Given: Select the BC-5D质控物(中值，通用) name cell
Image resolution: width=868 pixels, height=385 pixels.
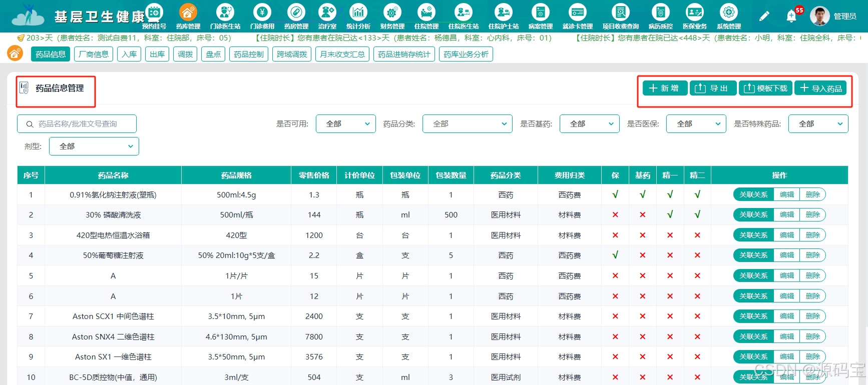Looking at the screenshot, I should pyautogui.click(x=113, y=377).
